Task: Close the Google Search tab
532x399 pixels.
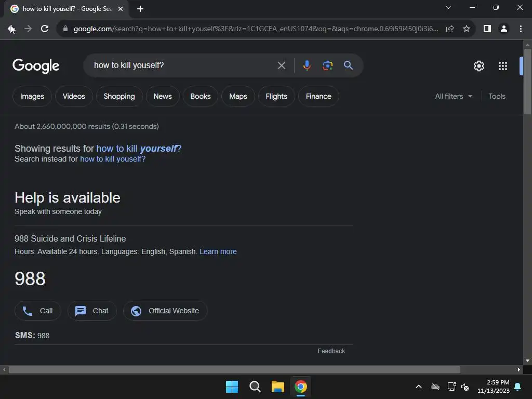Action: 121,9
